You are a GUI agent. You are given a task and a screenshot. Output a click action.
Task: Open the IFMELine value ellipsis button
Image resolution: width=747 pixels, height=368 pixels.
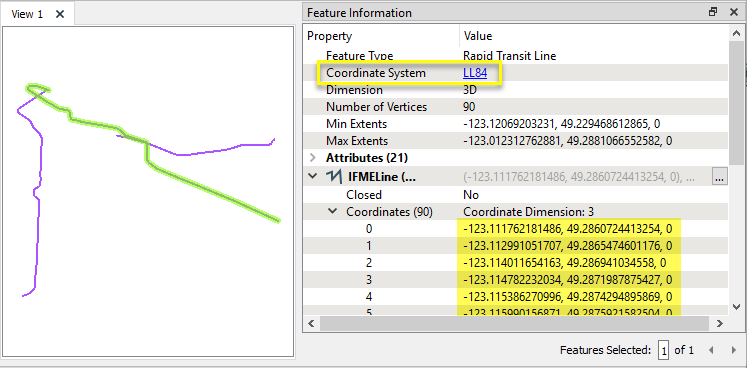pos(720,177)
